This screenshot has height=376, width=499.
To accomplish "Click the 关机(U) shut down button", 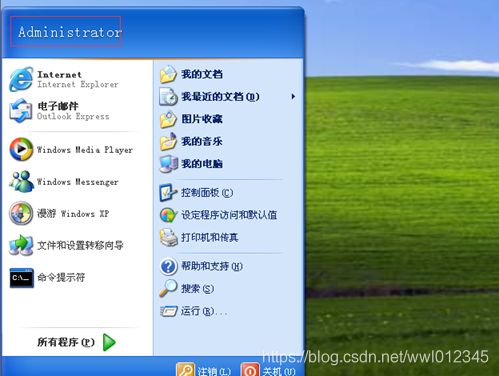I will (x=268, y=370).
